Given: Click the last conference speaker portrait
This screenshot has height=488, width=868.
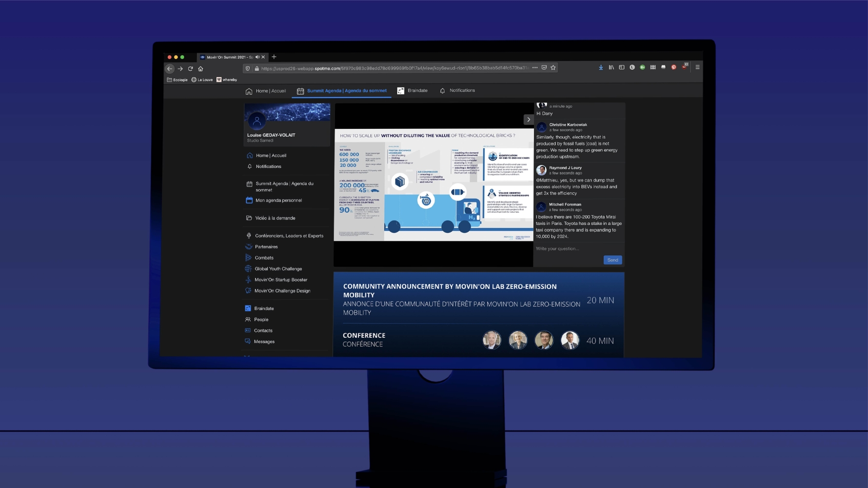Looking at the screenshot, I should pyautogui.click(x=570, y=340).
